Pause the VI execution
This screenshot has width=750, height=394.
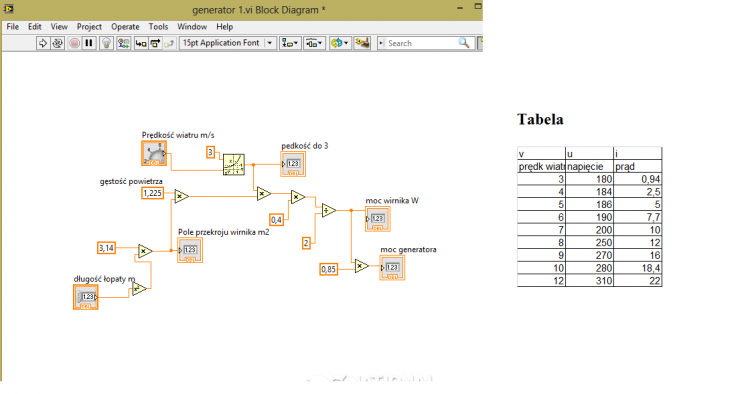(x=88, y=43)
